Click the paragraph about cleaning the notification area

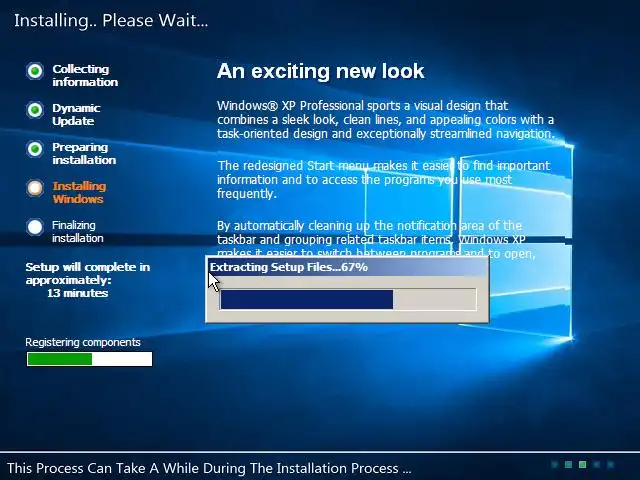[376, 239]
